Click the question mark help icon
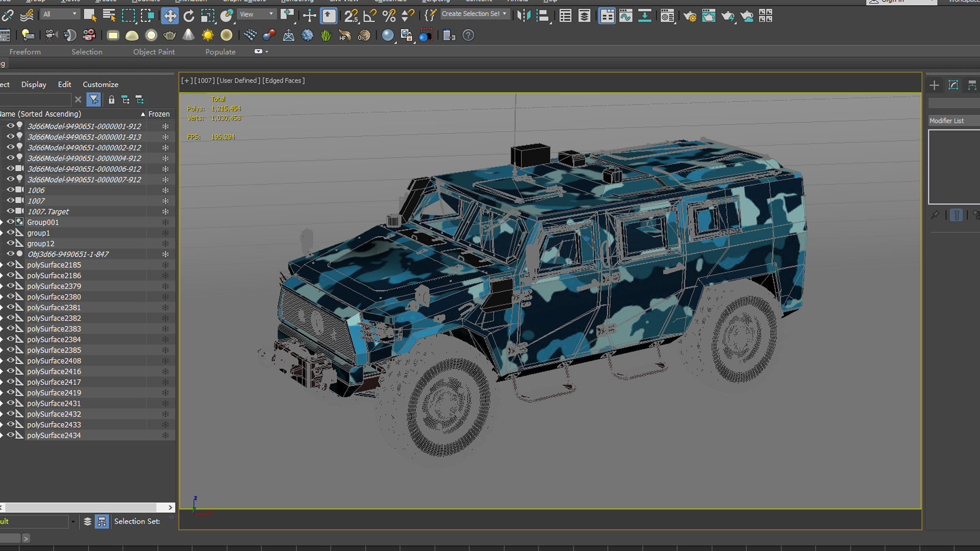980x551 pixels. (x=468, y=35)
